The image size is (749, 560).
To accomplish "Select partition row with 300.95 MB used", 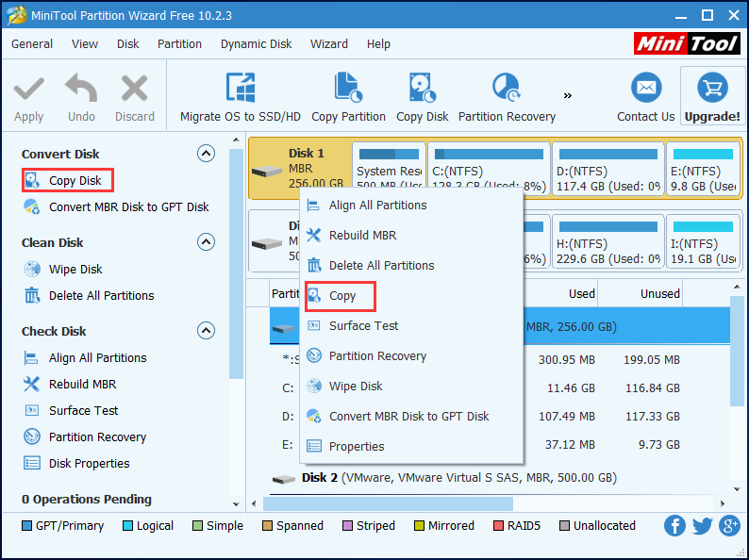I will coord(500,359).
